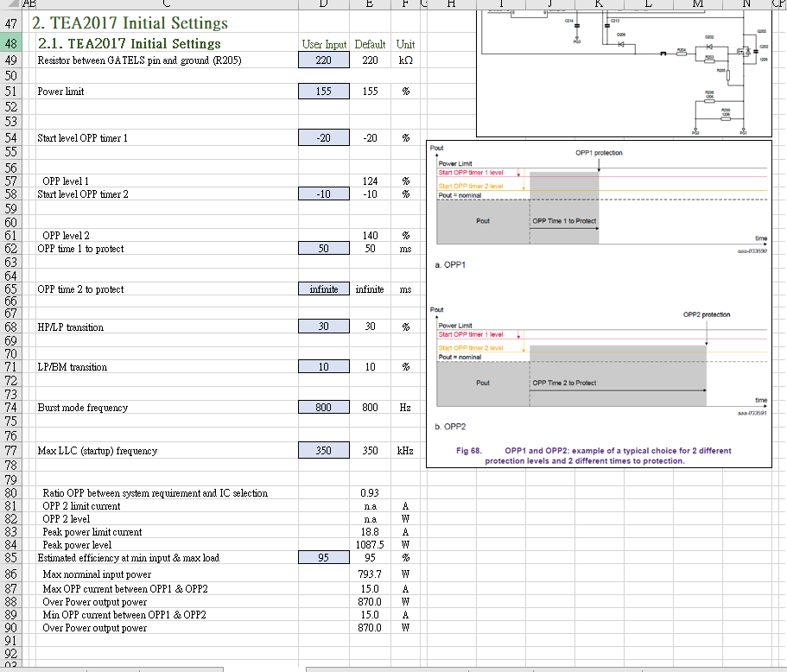This screenshot has width=787, height=672.
Task: Select row header 48
Action: click(10, 44)
